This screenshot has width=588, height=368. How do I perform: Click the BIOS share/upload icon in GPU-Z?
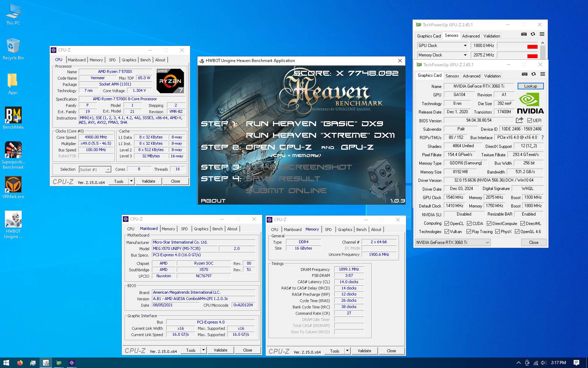coord(519,120)
